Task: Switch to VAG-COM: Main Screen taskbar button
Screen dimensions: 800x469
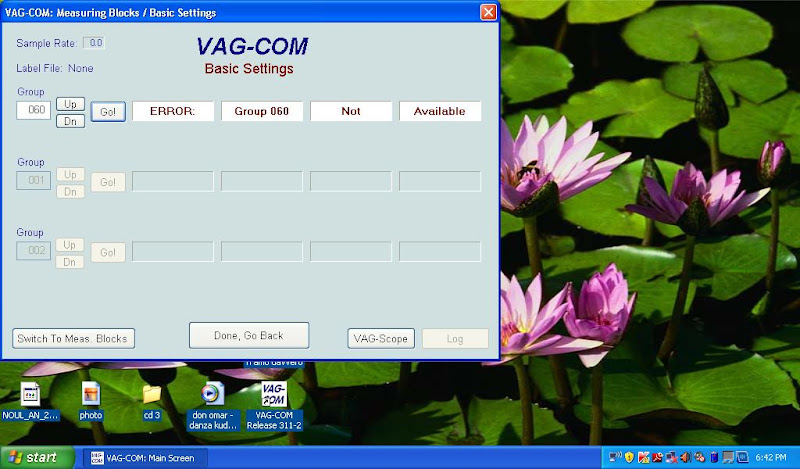Action: (x=146, y=458)
